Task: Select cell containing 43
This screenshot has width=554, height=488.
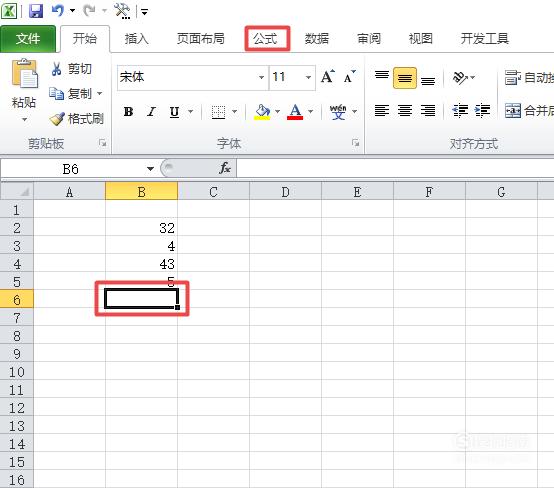Action: pos(141,264)
